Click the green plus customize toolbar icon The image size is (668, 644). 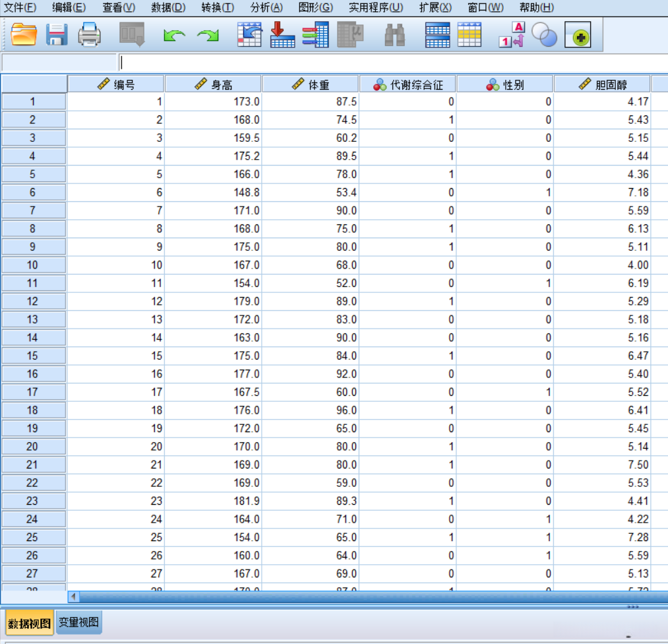click(x=578, y=34)
